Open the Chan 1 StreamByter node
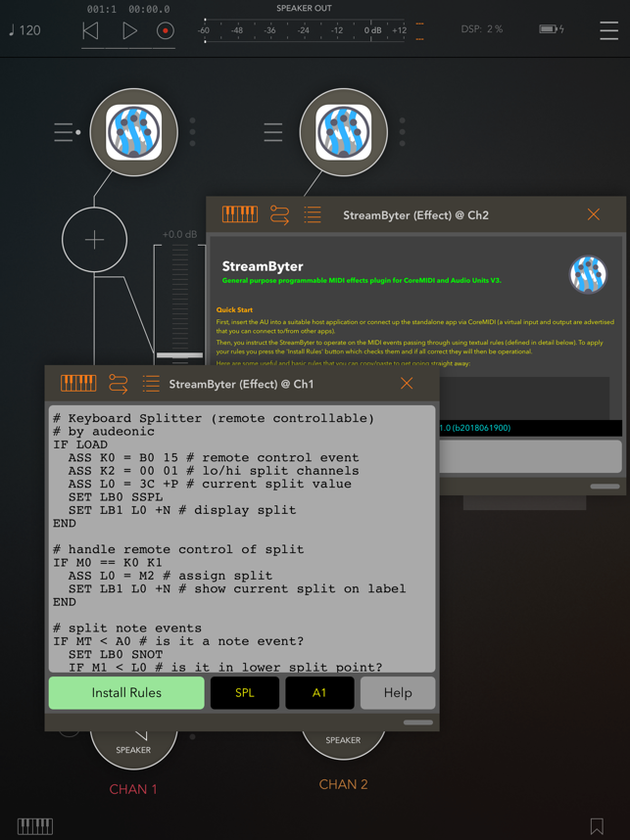Image resolution: width=630 pixels, height=840 pixels. (x=133, y=132)
